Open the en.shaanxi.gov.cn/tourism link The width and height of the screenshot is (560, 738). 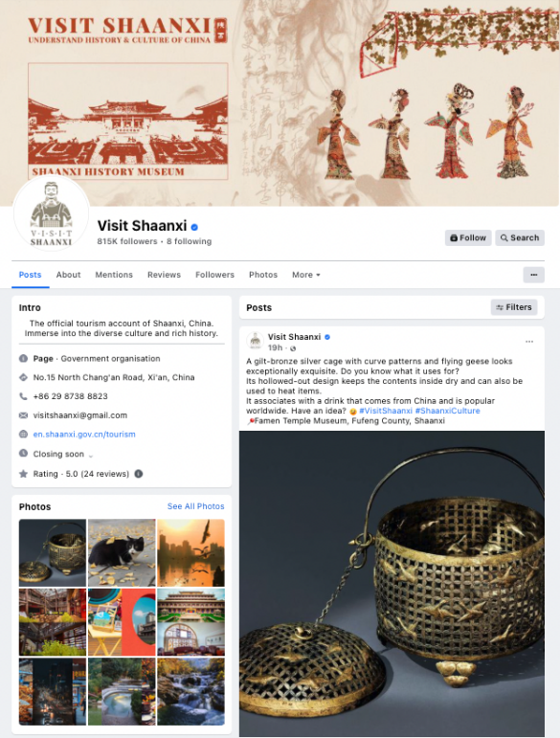pos(84,435)
